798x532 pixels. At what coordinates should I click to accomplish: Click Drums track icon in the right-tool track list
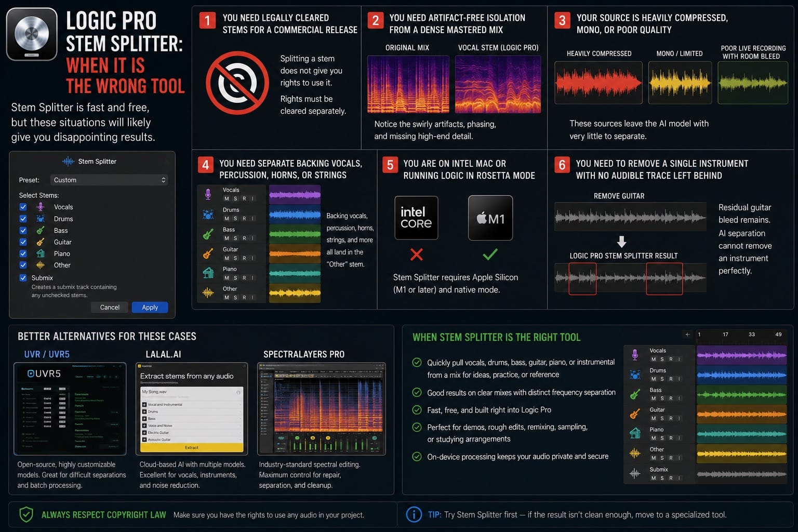click(635, 375)
